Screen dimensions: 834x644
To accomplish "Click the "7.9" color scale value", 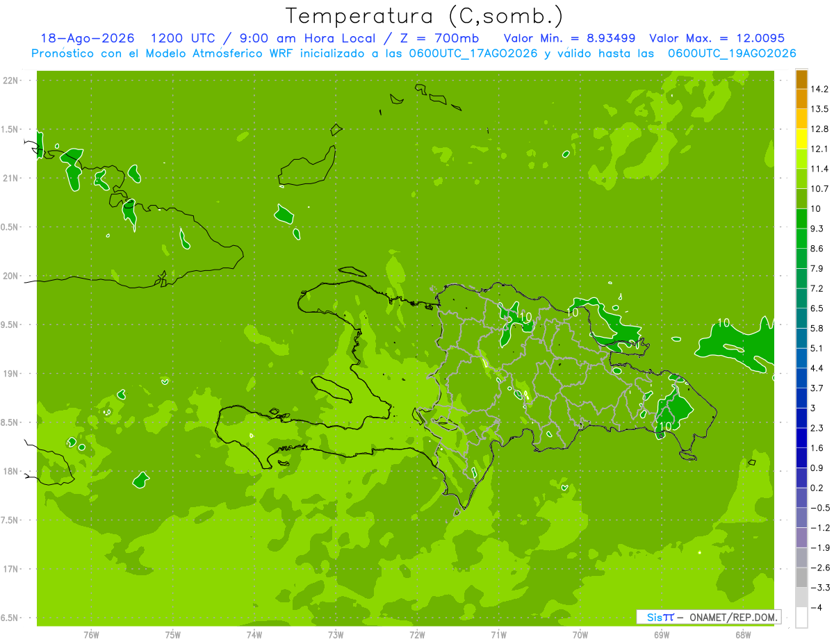I will pyautogui.click(x=817, y=269).
